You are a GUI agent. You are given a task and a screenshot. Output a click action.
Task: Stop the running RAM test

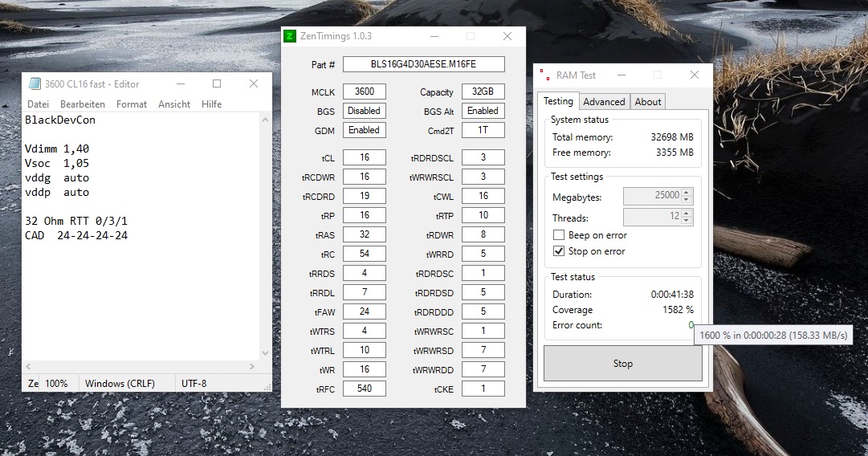click(x=623, y=364)
